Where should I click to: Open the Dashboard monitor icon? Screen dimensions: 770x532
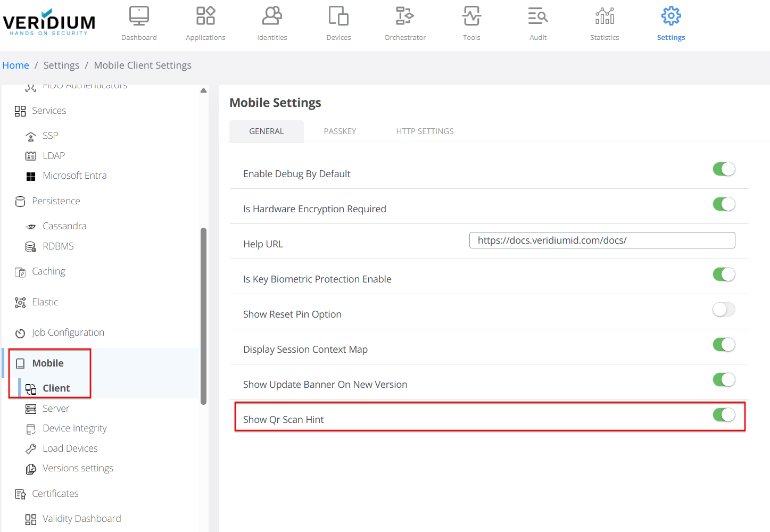[x=139, y=16]
